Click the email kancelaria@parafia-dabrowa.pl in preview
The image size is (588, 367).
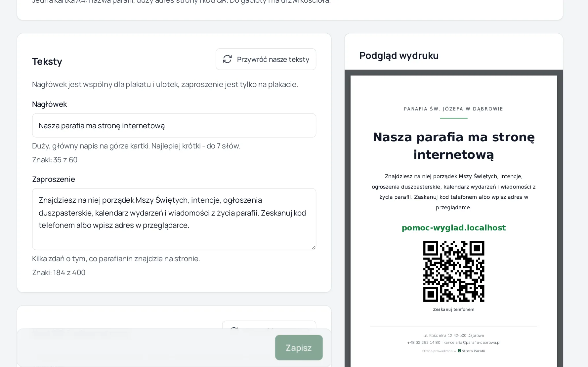[x=472, y=343]
